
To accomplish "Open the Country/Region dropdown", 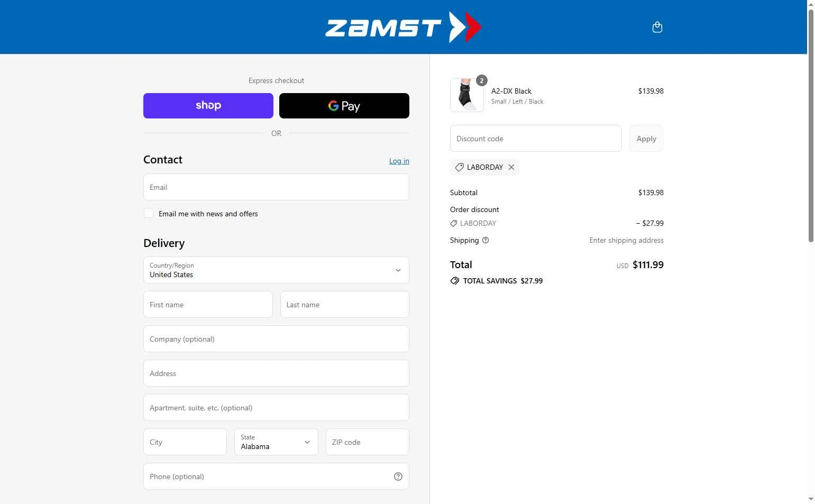I will click(276, 270).
